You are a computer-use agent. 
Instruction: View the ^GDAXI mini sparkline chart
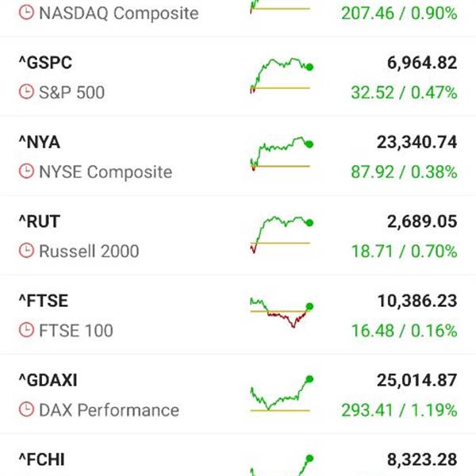[x=281, y=394]
